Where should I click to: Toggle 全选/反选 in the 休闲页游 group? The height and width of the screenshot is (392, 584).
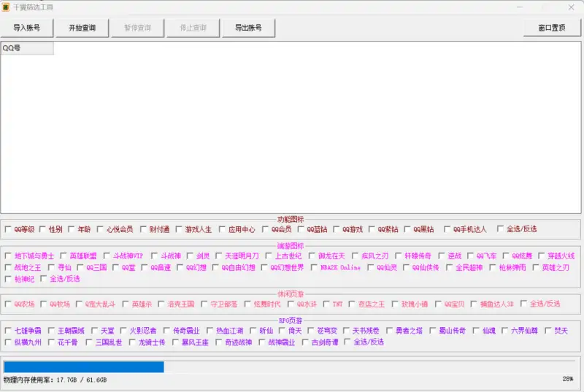click(523, 304)
